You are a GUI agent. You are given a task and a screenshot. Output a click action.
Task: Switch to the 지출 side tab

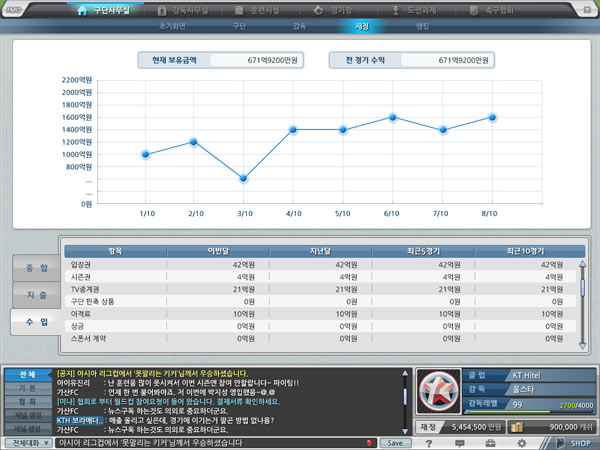coord(36,295)
